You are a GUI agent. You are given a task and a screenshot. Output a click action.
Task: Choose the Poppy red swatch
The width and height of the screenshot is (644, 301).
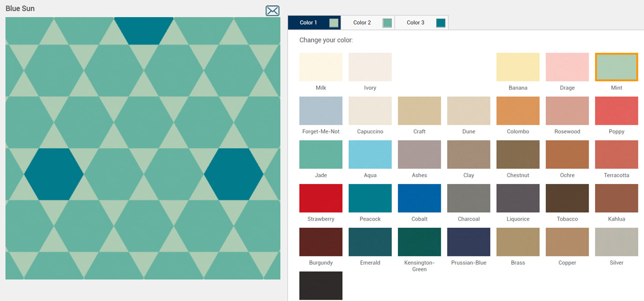616,111
